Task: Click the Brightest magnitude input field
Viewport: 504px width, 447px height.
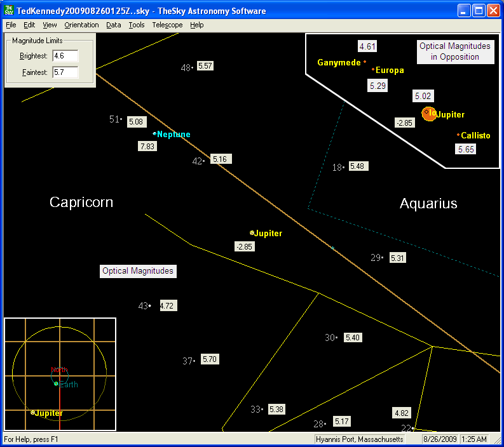Action: coord(65,56)
